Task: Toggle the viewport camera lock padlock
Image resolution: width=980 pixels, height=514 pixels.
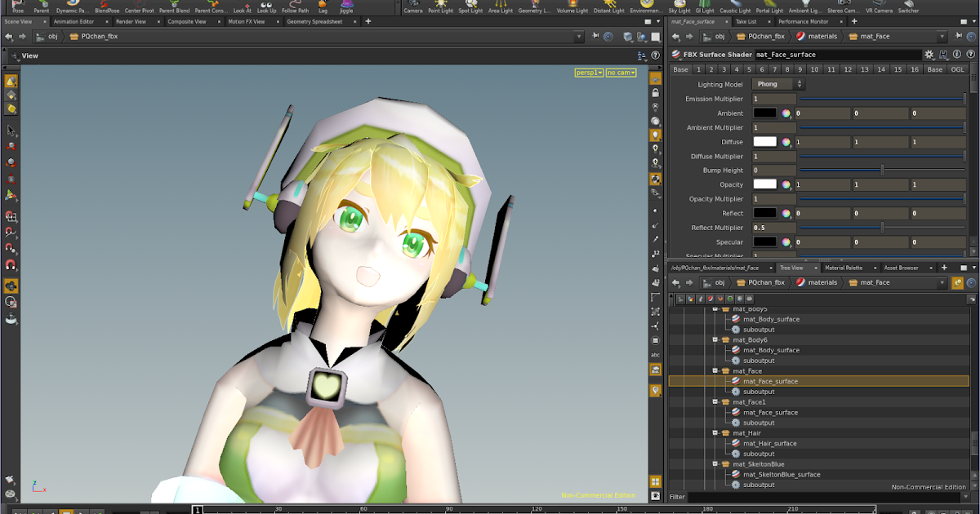Action: (x=656, y=92)
